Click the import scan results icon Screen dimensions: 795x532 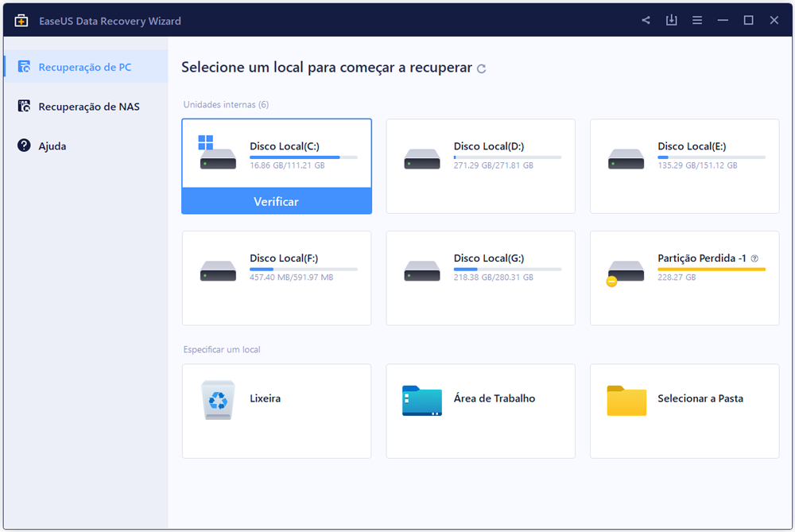[x=672, y=21]
